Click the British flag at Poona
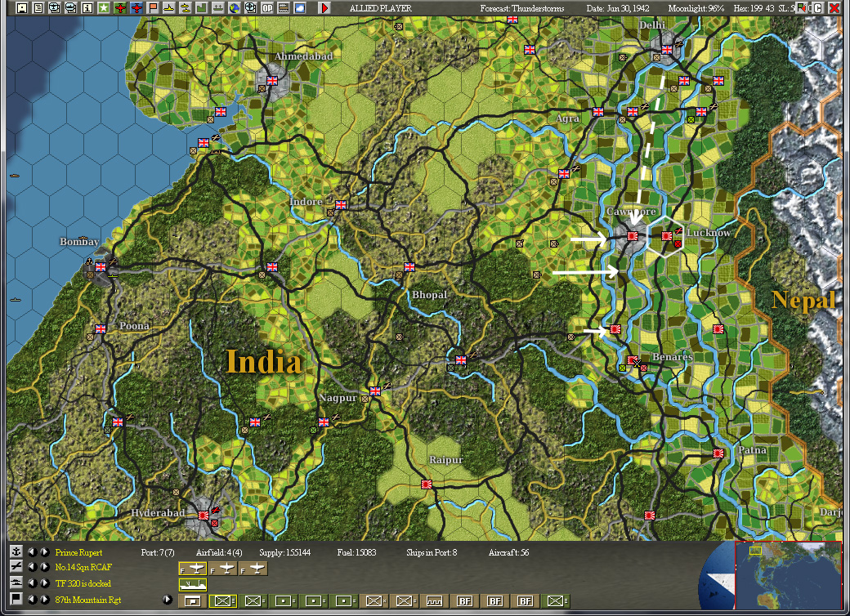Screen dimensions: 850x616 [101, 329]
